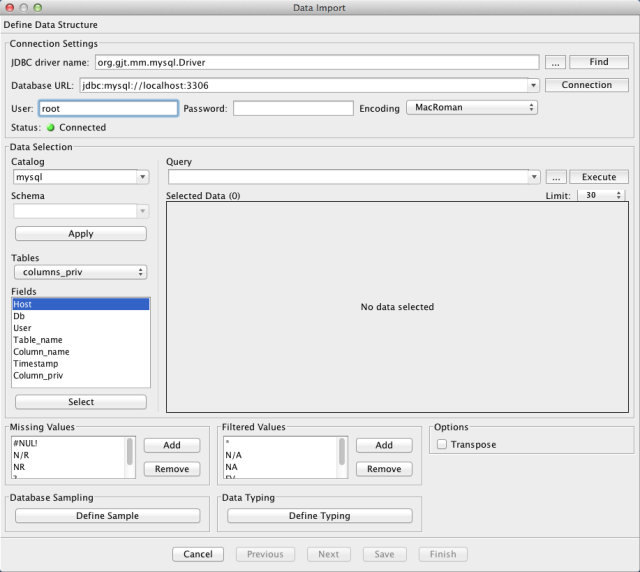This screenshot has height=572, width=640.
Task: Click the Execute query button
Action: (x=599, y=177)
